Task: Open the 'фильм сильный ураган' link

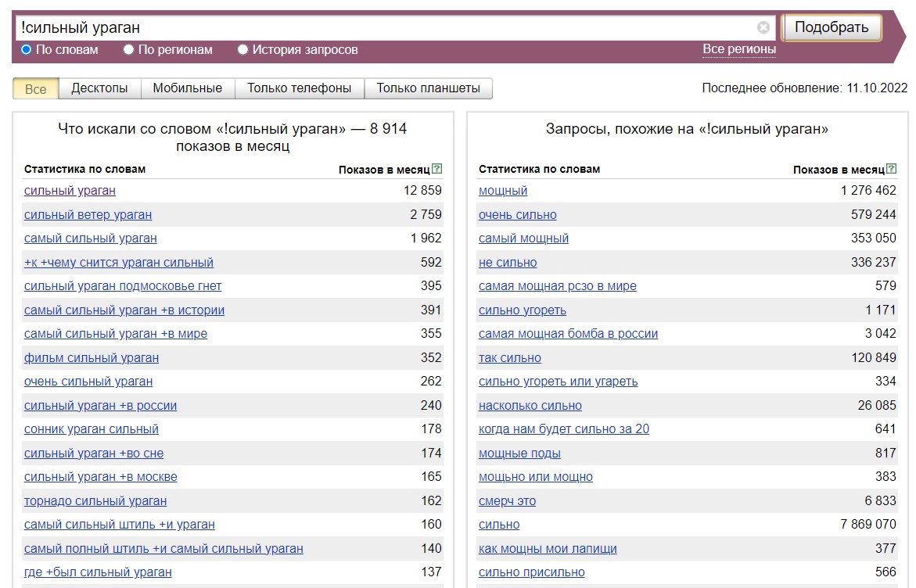Action: click(x=91, y=357)
